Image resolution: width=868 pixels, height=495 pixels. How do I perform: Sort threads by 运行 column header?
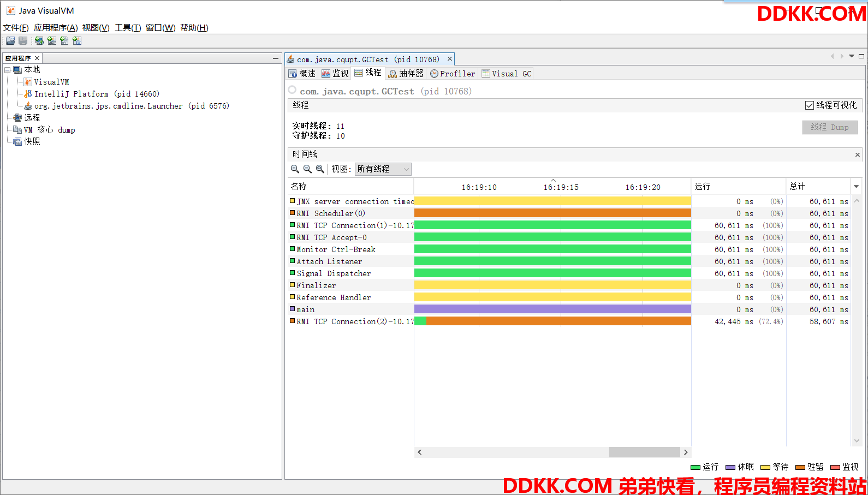coord(739,187)
